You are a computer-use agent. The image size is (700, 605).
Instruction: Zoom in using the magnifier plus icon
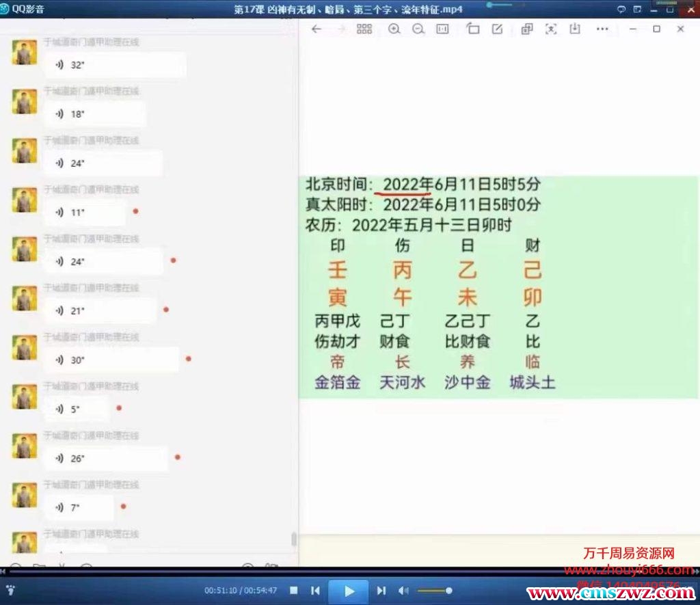[394, 29]
